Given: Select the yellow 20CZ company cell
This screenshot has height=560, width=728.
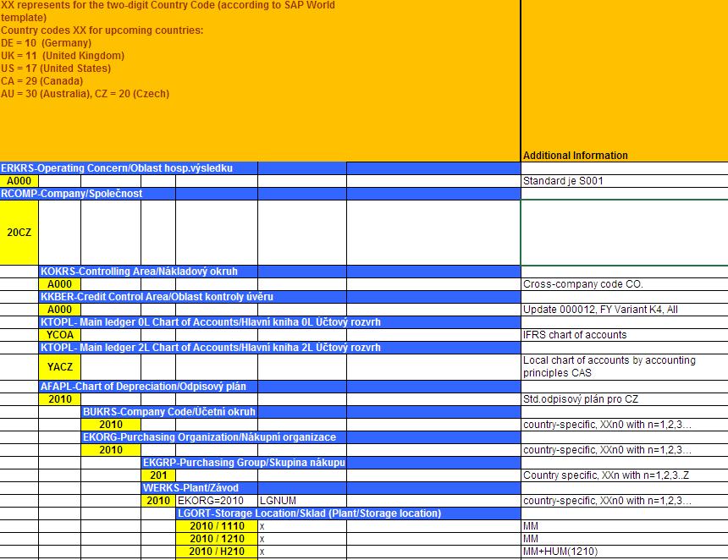Looking at the screenshot, I should [x=19, y=233].
